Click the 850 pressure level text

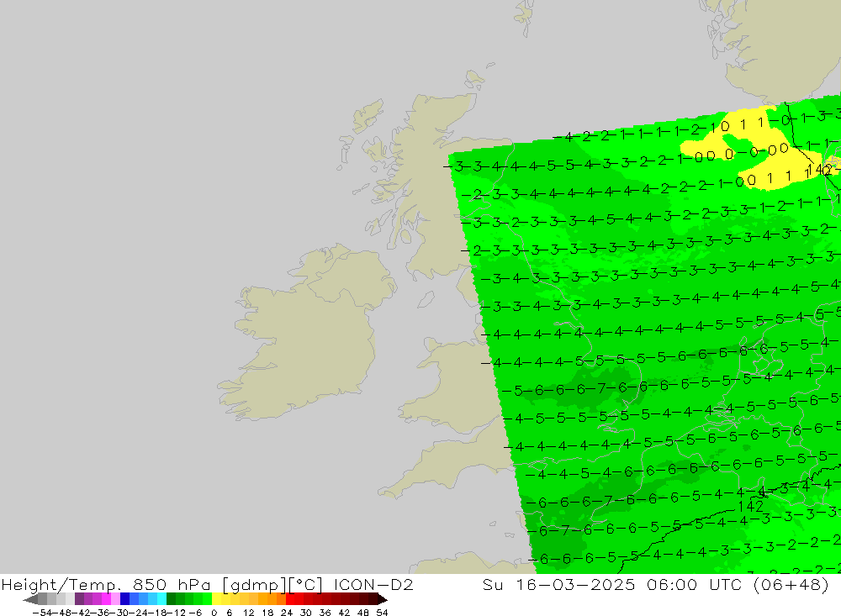coord(149,584)
